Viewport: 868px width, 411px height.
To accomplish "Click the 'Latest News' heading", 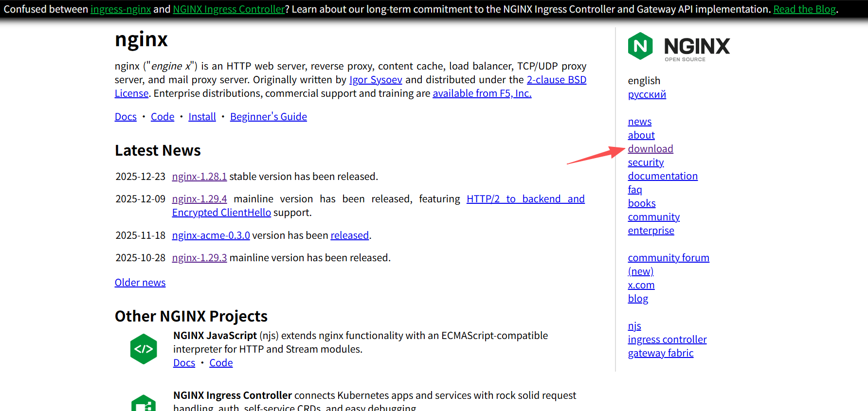I will 158,150.
